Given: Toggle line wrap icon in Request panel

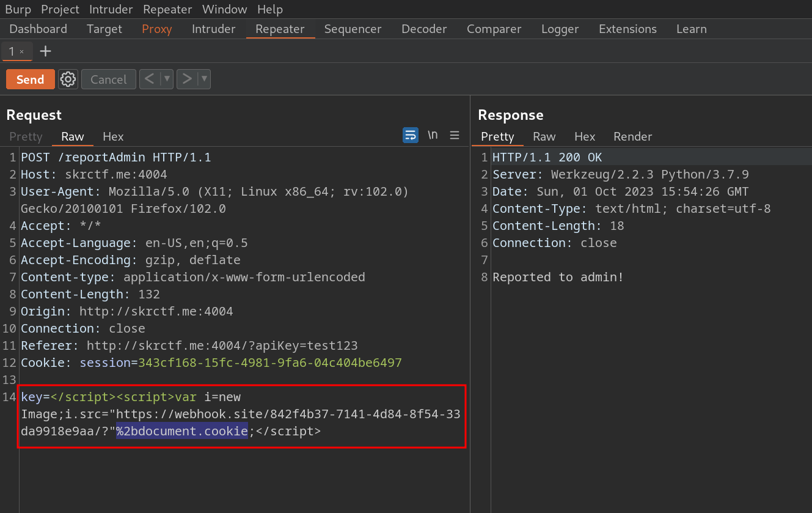Looking at the screenshot, I should tap(410, 135).
